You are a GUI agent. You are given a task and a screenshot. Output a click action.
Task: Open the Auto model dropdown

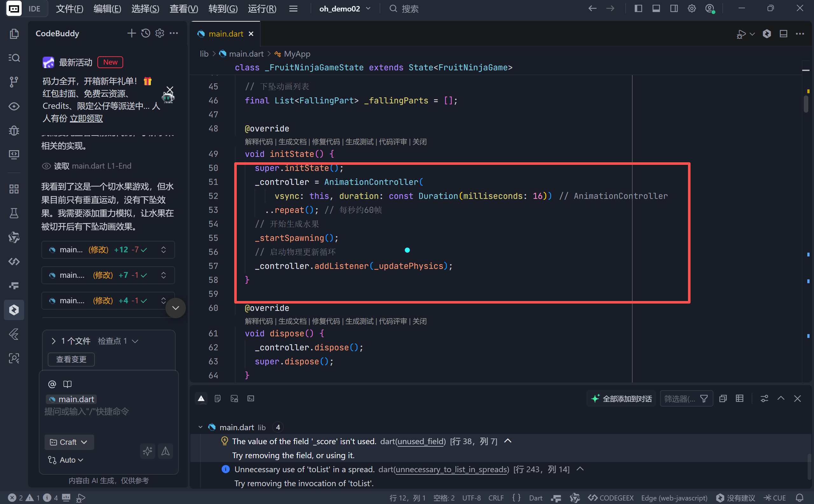66,460
